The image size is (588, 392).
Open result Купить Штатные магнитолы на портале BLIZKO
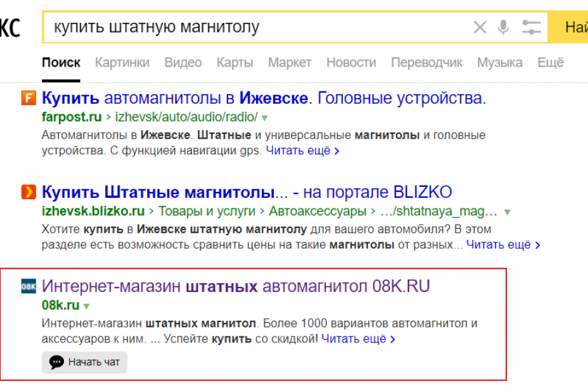247,193
